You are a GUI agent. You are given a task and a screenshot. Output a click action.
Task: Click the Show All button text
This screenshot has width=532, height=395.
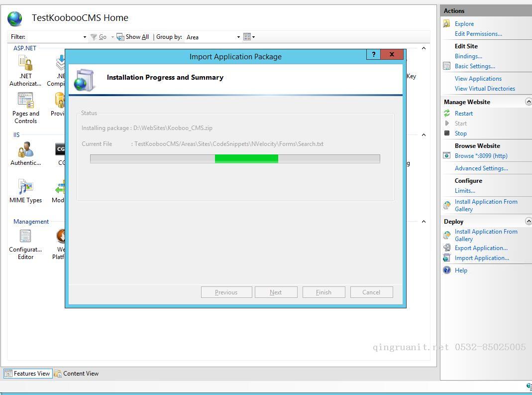point(137,37)
